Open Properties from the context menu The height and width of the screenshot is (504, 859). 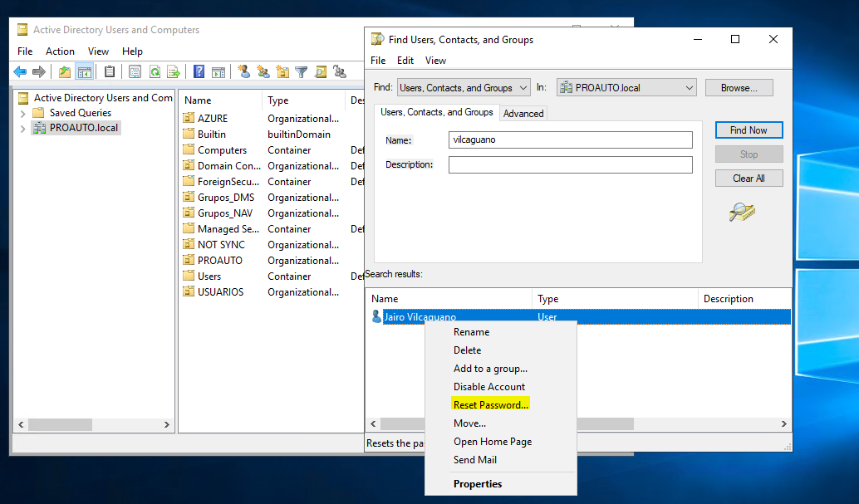(478, 484)
